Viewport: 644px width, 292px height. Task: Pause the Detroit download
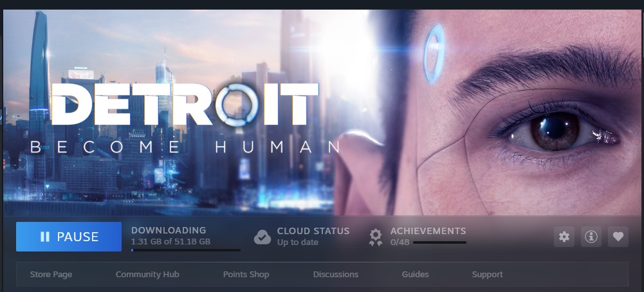click(x=69, y=237)
